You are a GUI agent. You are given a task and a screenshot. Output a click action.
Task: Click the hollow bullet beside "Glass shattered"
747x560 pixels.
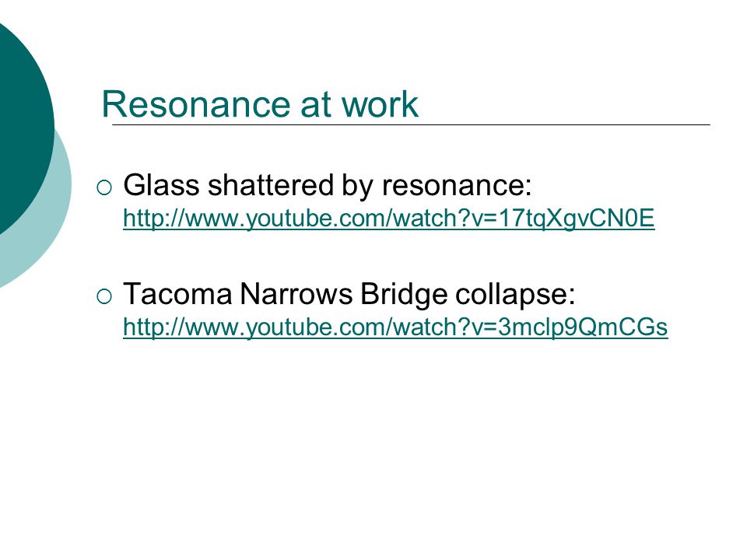tap(104, 187)
